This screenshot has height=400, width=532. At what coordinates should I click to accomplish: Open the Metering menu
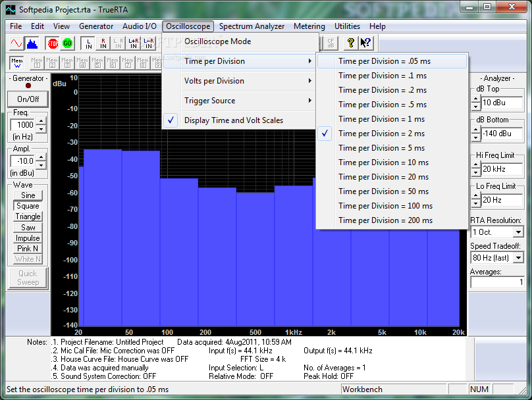point(309,26)
